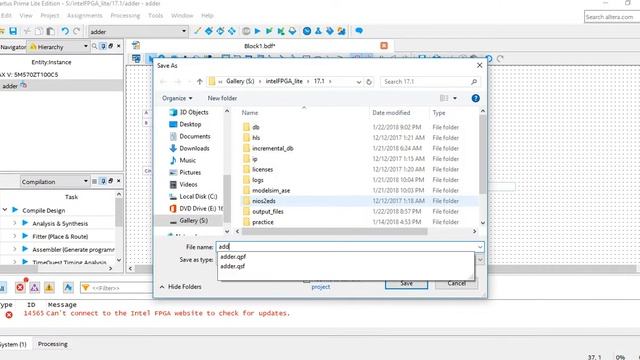
Task: Click the Paste clipboard icon in toolbar
Action: pos(51,31)
